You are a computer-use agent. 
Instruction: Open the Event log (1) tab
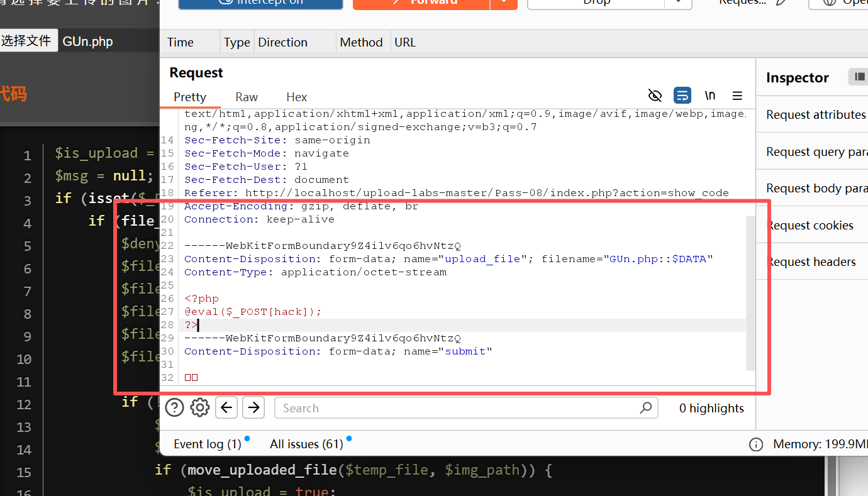208,444
